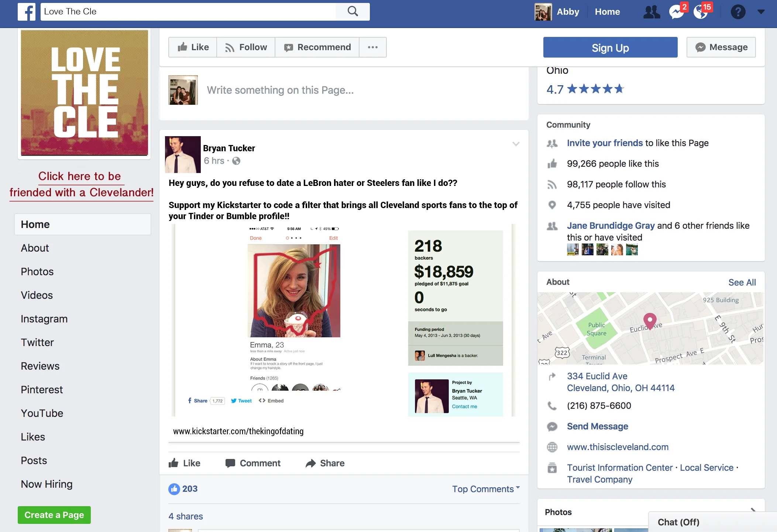The width and height of the screenshot is (777, 532).
Task: Click the Facebook logo icon
Action: point(27,12)
